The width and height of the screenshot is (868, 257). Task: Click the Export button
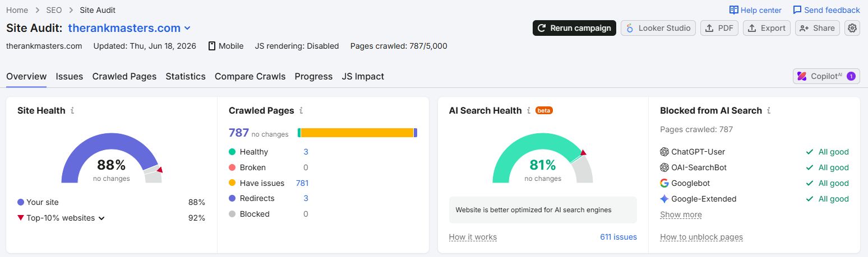pos(767,28)
